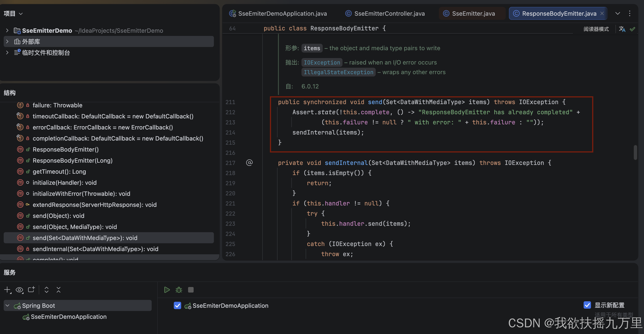
Task: Open services view options eye icon
Action: tap(19, 290)
